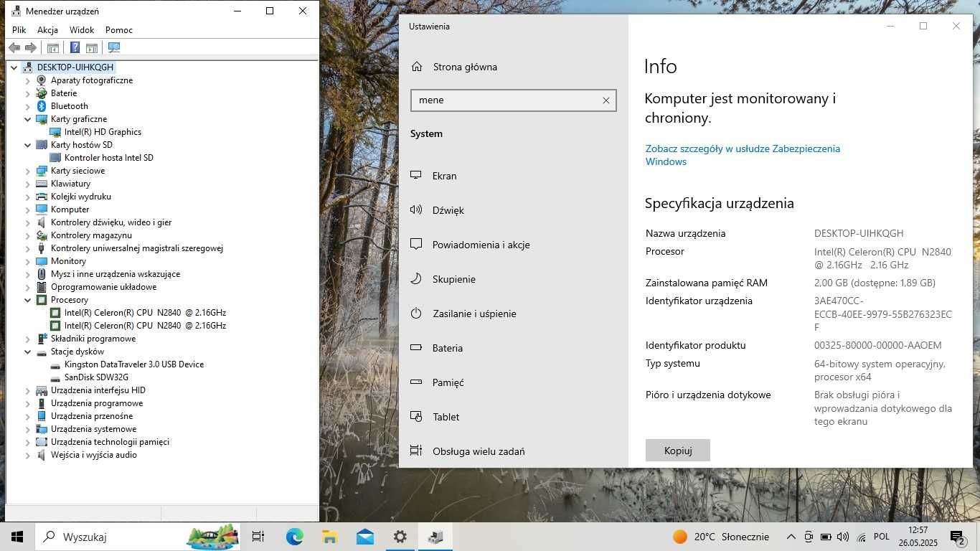The image size is (980, 551).
Task: Open notification center with 2 notifications
Action: (957, 537)
